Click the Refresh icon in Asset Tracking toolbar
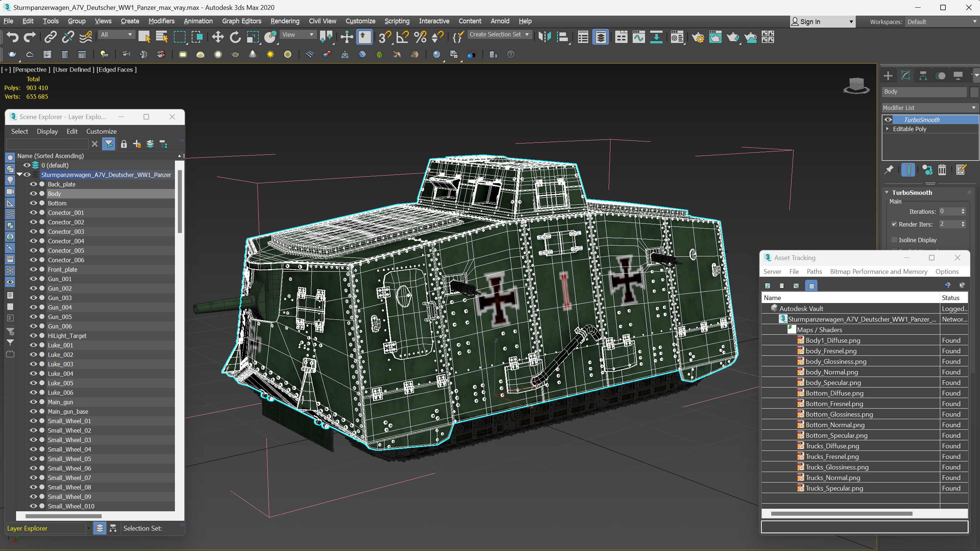Image resolution: width=980 pixels, height=551 pixels. tap(767, 286)
